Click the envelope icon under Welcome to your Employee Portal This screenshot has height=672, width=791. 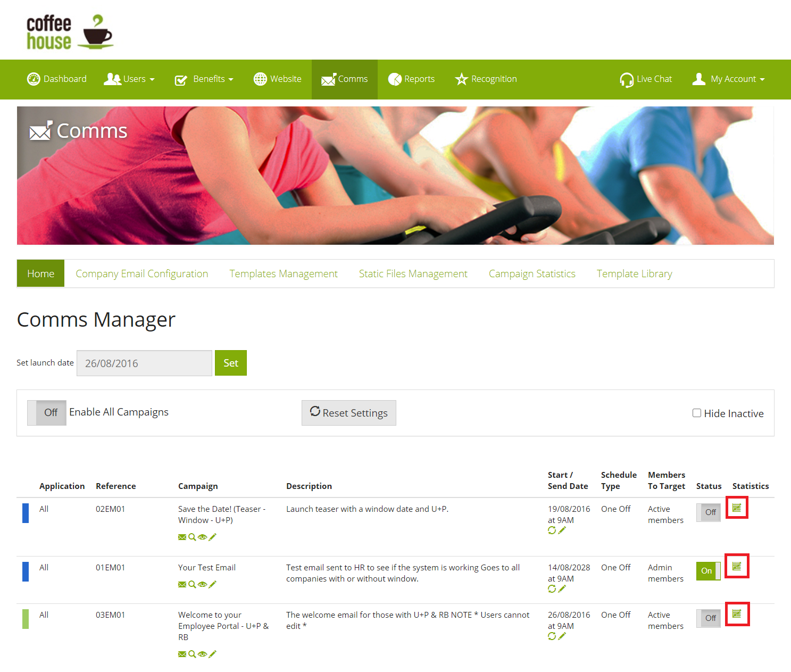pyautogui.click(x=182, y=654)
